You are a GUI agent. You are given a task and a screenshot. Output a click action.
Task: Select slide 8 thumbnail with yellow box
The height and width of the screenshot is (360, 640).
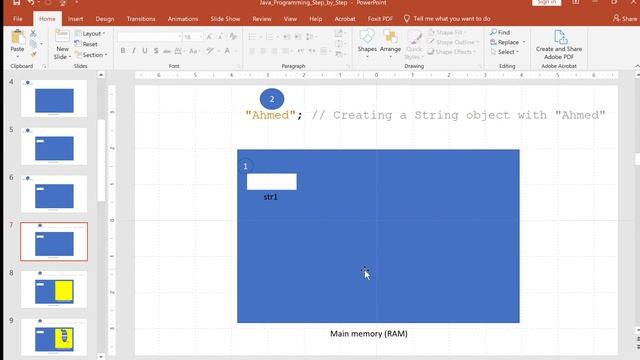(54, 289)
